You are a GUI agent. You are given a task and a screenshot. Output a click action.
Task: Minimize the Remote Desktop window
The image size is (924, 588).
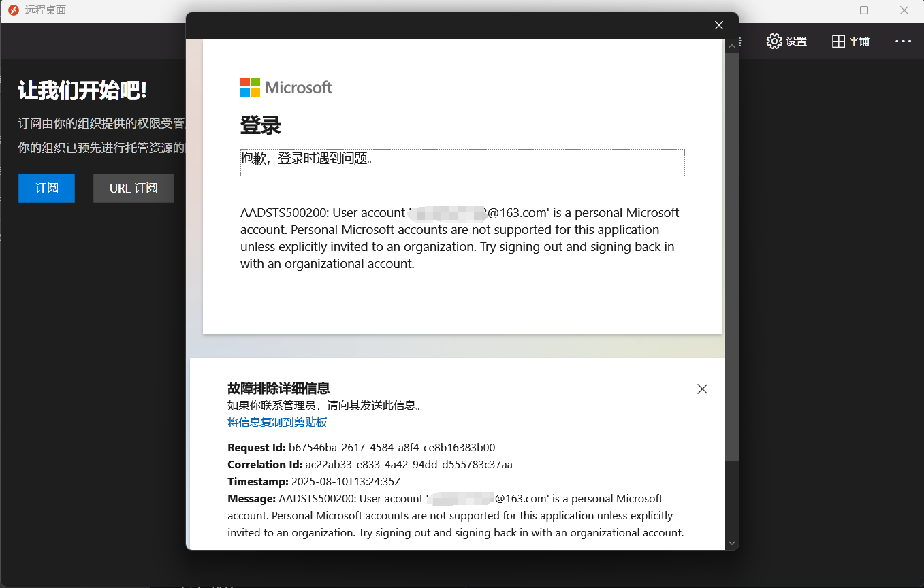pos(825,10)
